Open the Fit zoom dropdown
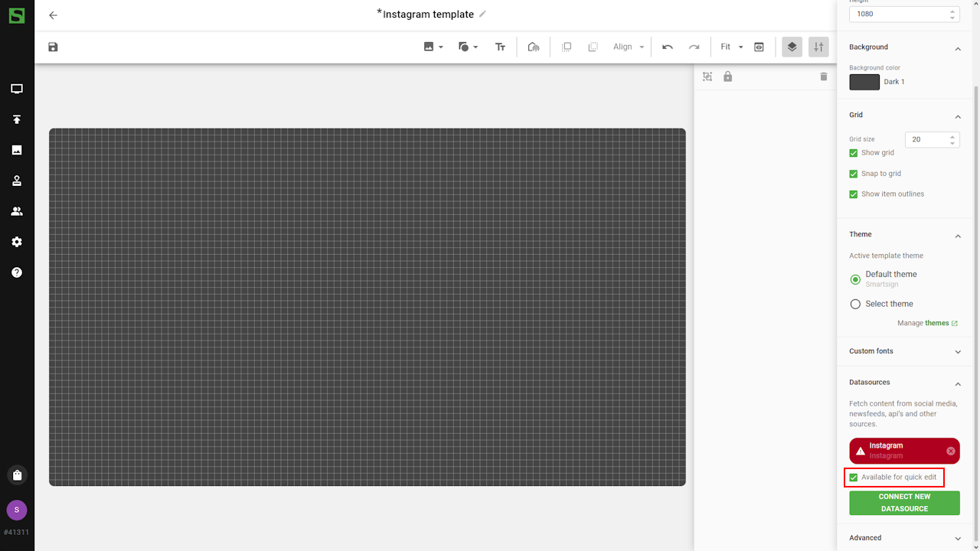Image resolution: width=980 pixels, height=551 pixels. 732,47
